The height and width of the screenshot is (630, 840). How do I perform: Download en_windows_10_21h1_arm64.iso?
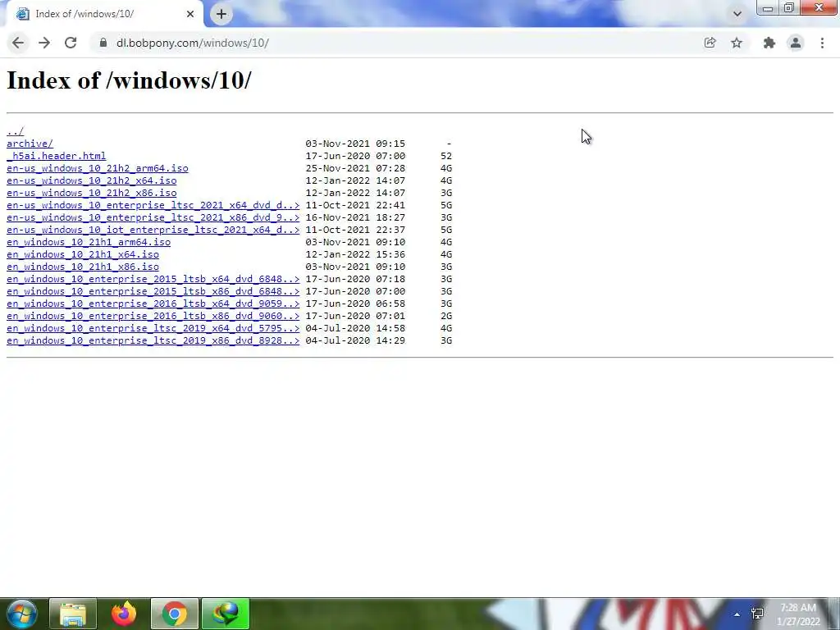(89, 242)
